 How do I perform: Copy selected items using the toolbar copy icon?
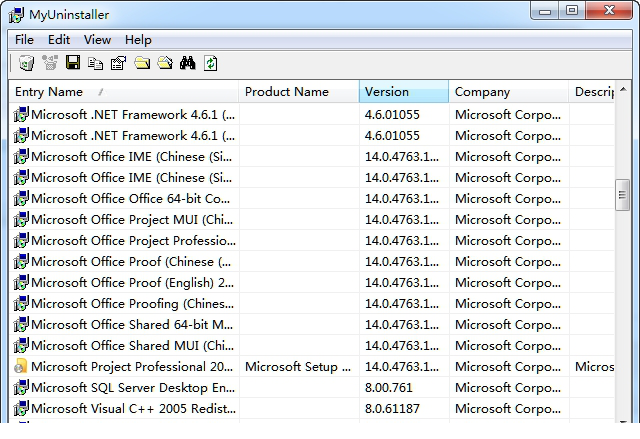(x=96, y=64)
